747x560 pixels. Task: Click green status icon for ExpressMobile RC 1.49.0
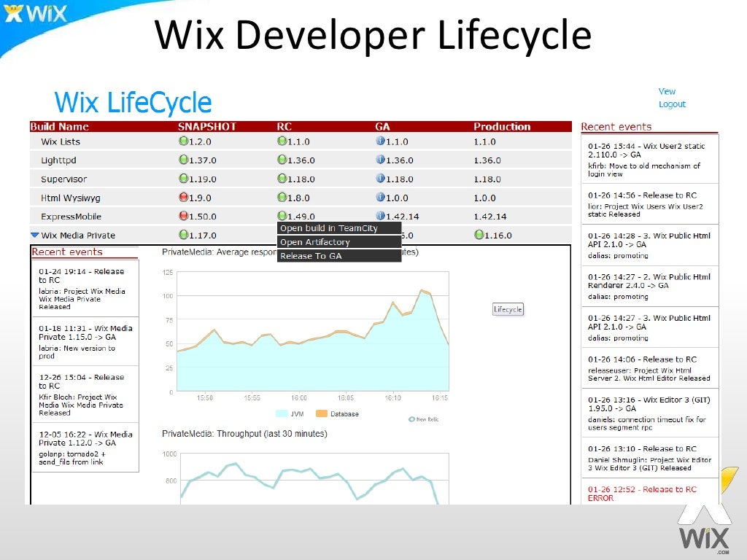coord(282,216)
